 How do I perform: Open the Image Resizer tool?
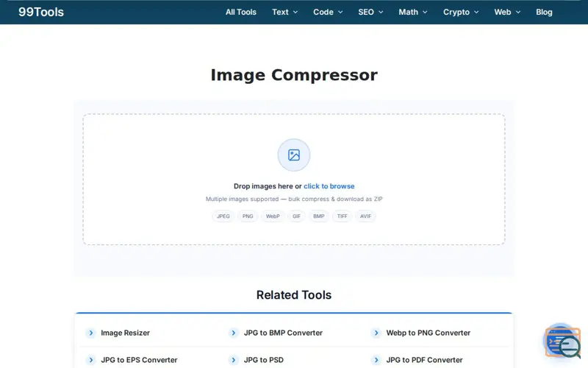click(125, 333)
